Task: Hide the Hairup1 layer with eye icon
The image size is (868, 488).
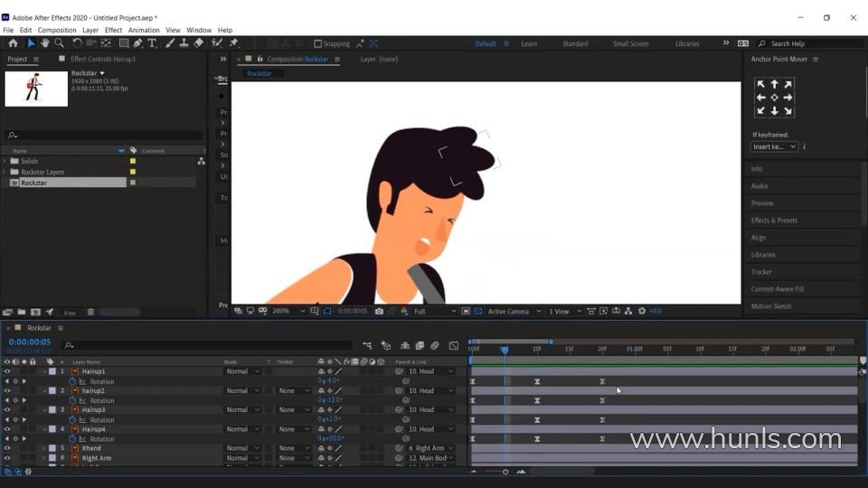Action: pos(7,371)
